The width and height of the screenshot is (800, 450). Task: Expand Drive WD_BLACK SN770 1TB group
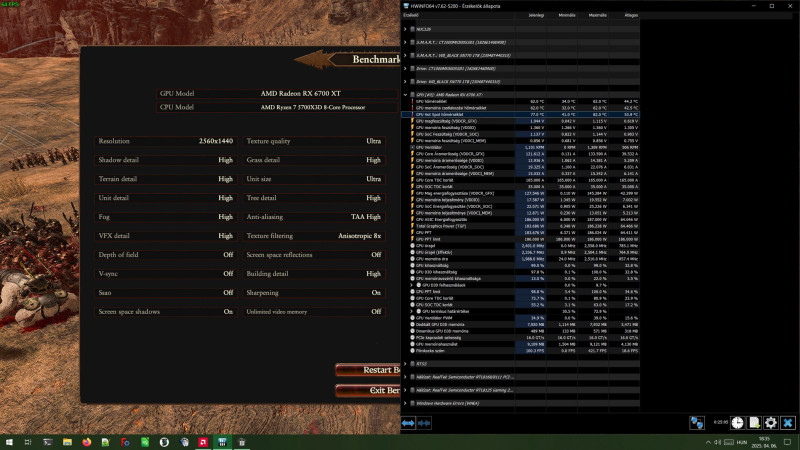pos(406,82)
